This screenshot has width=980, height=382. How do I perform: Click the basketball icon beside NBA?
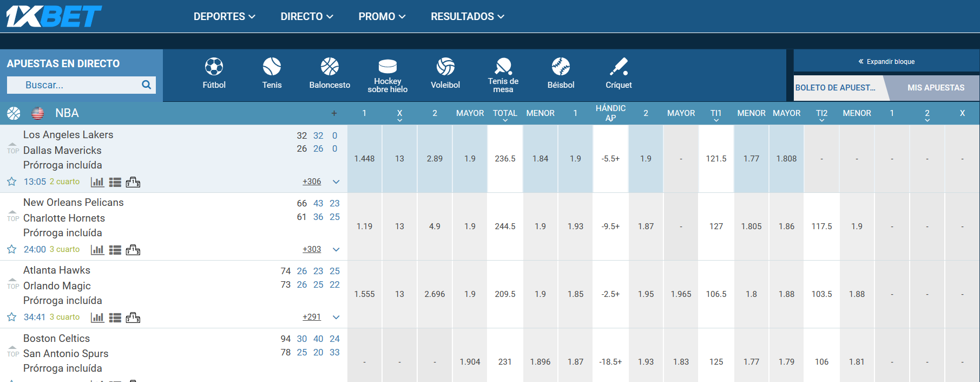pyautogui.click(x=14, y=113)
